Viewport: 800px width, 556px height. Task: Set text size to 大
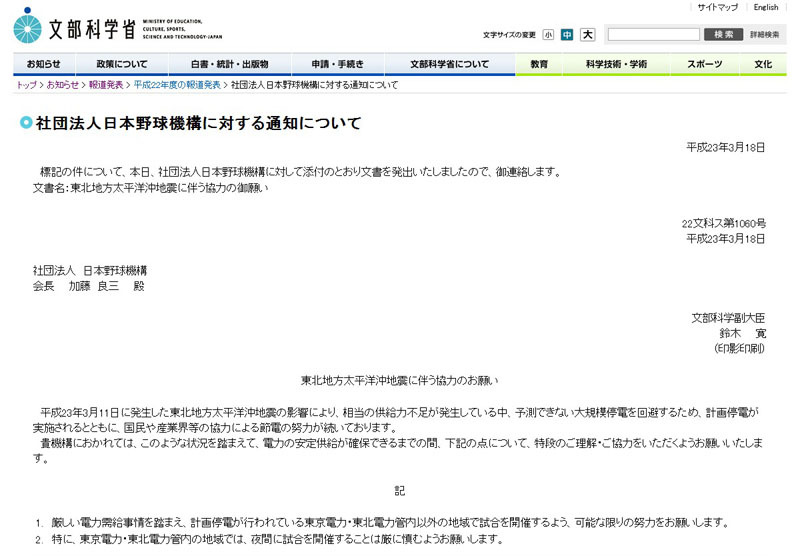(x=588, y=35)
